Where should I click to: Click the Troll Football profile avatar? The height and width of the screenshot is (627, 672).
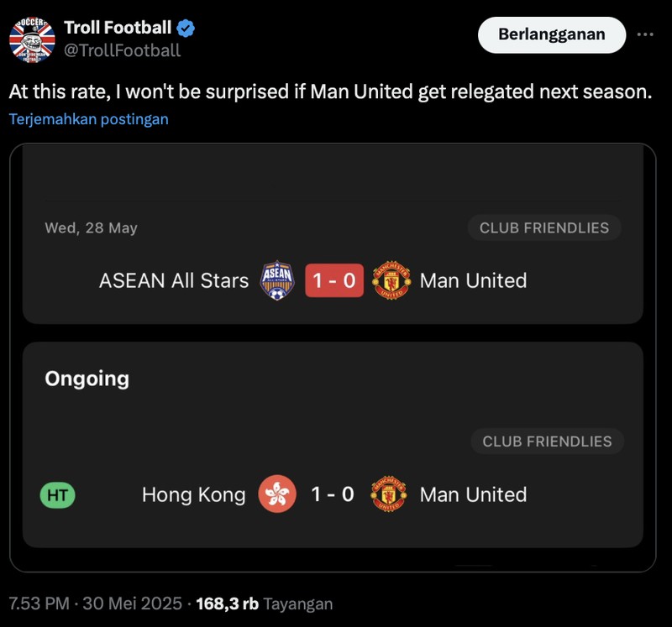click(31, 35)
